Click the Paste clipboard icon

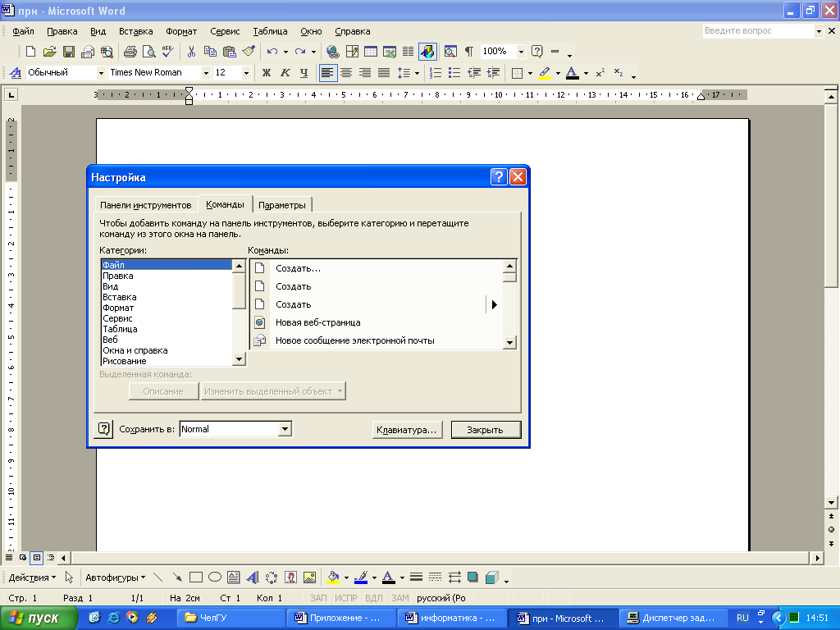(x=230, y=52)
